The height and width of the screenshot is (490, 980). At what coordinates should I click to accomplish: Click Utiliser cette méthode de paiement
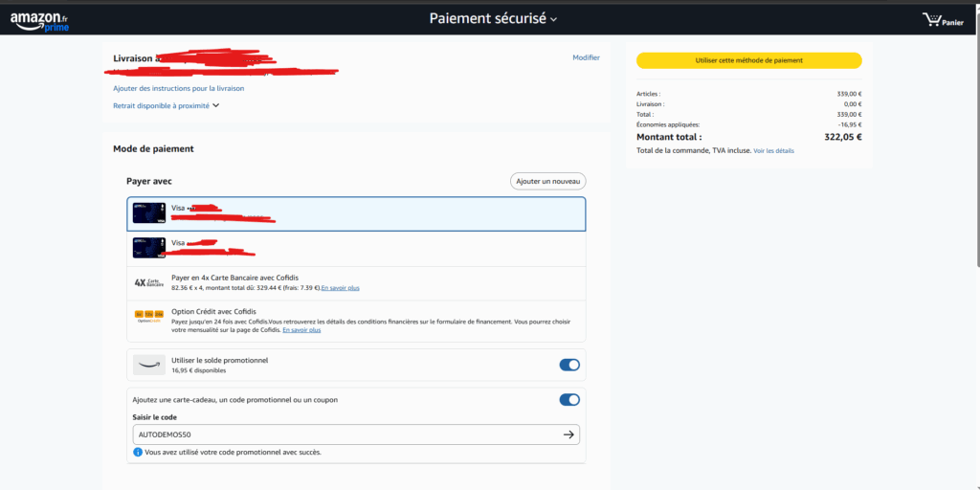pyautogui.click(x=748, y=60)
